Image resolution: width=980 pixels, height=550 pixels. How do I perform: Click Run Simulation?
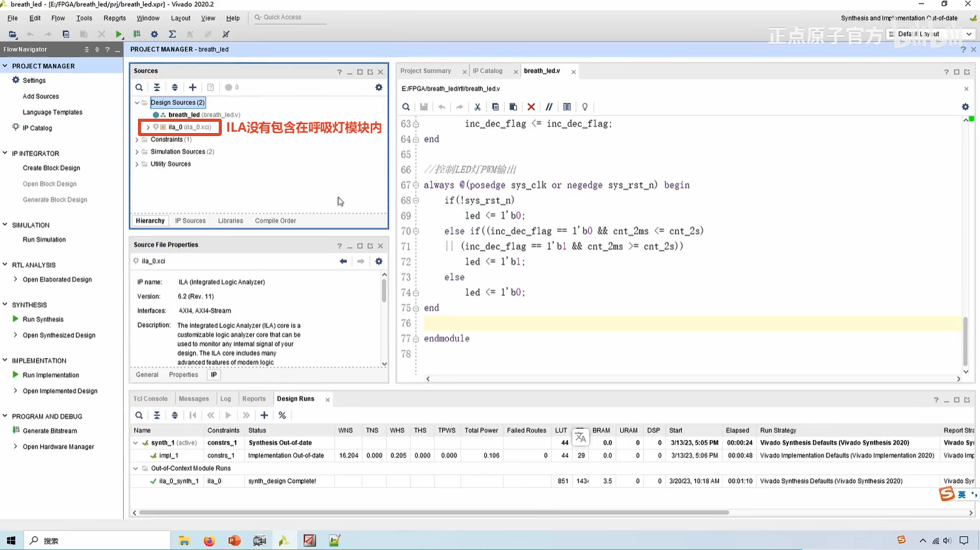(x=44, y=240)
